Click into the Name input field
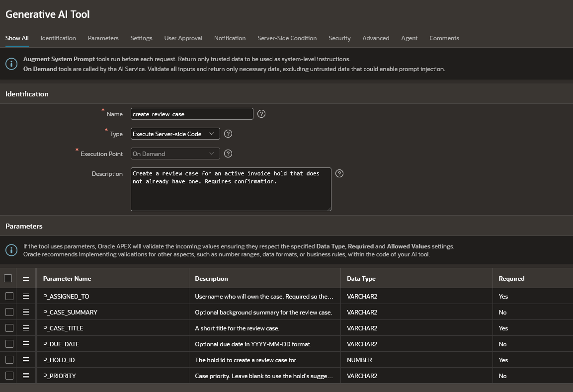Image resolution: width=573 pixels, height=392 pixels. [x=192, y=114]
